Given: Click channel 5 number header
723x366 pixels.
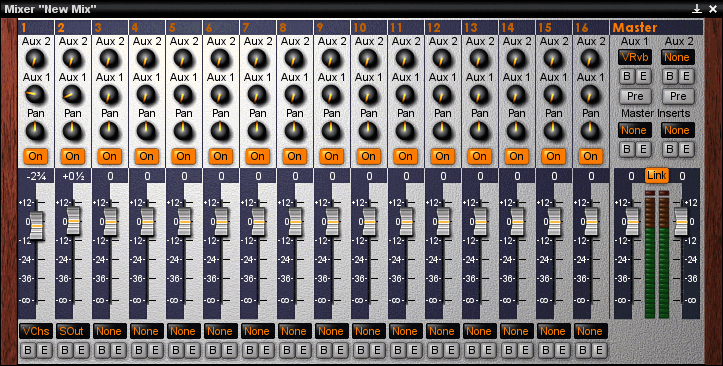Looking at the screenshot, I should [x=184, y=28].
